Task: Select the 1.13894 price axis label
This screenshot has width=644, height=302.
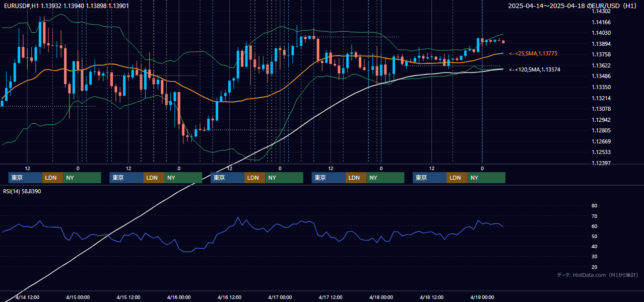Action: (x=601, y=44)
